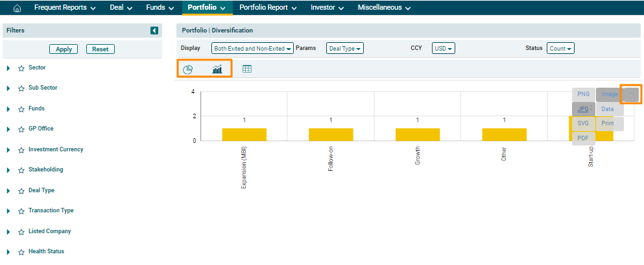Star the Health Status filter
The width and height of the screenshot is (644, 265).
coord(21,252)
